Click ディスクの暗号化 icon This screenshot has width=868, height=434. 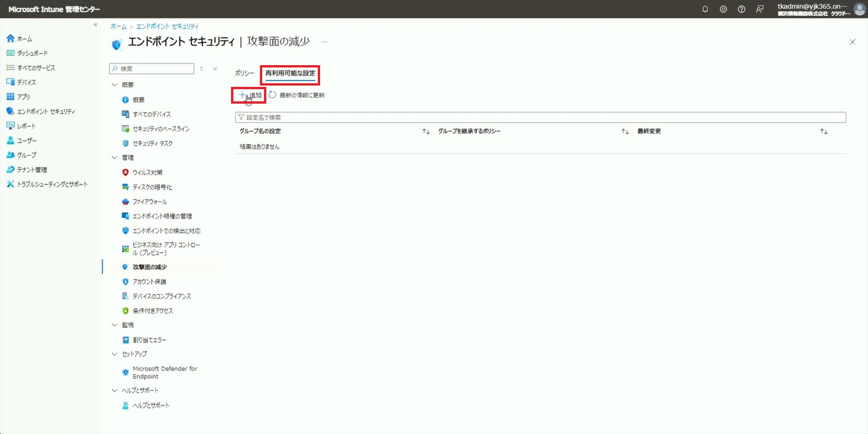(125, 187)
